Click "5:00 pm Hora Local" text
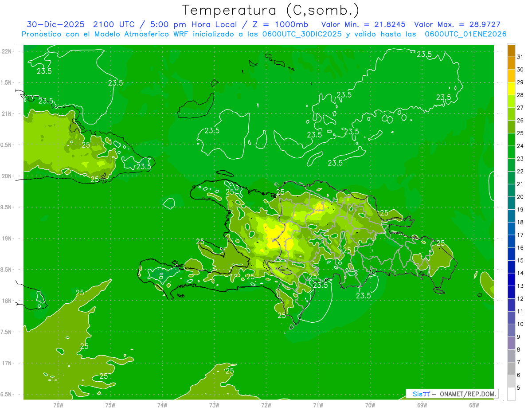The image size is (532, 411). click(x=194, y=24)
